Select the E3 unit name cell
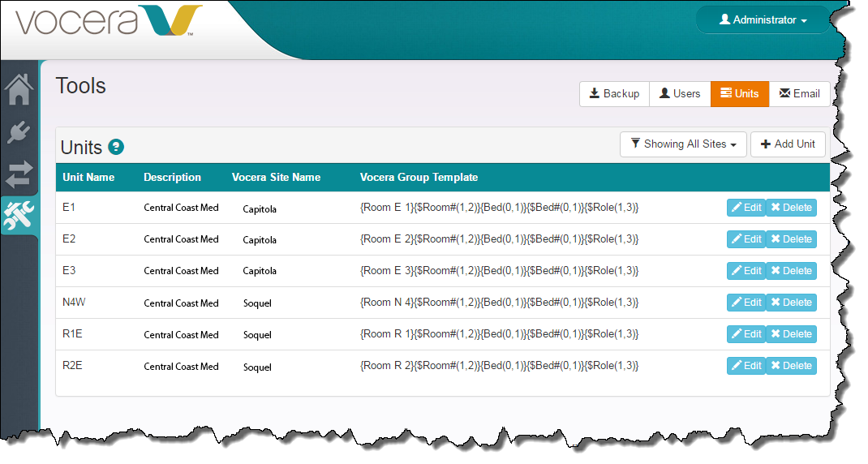The width and height of the screenshot is (868, 464). (x=69, y=270)
